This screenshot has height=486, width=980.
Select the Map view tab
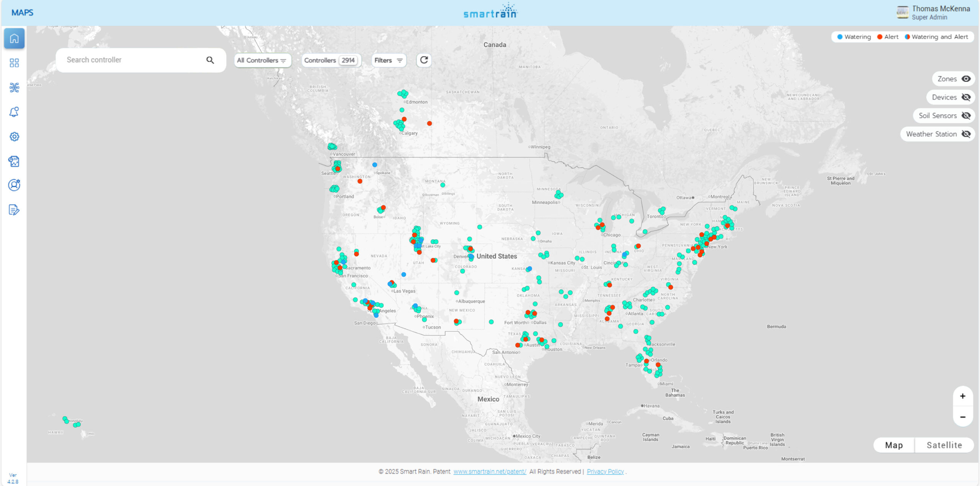coord(894,445)
